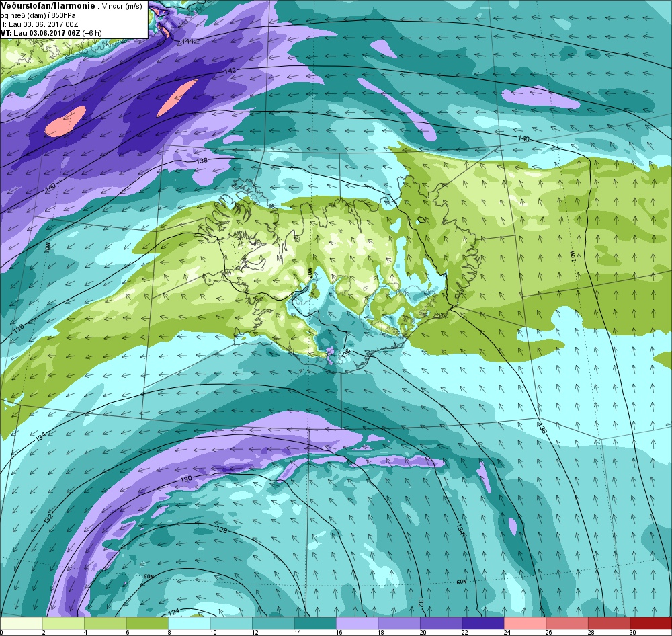Screen dimensions: 672x636
Task: Click the "og hæð (dam) í 850hPa." line
Action: [40, 16]
